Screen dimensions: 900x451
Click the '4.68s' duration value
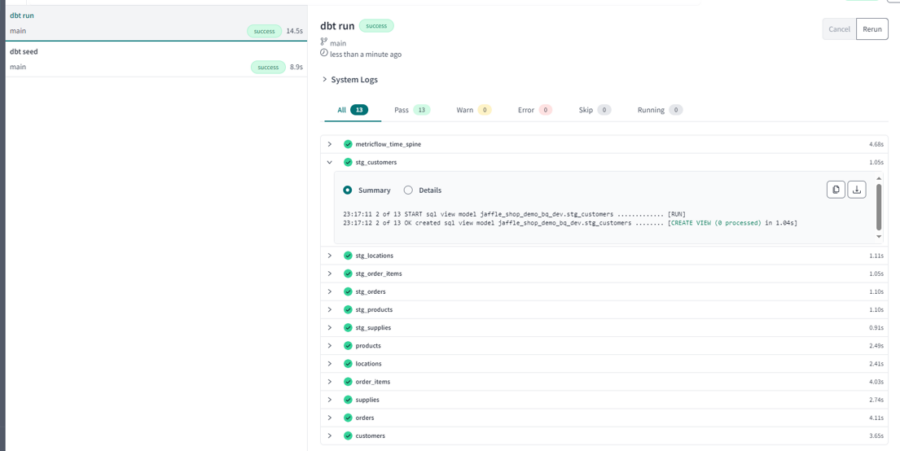click(876, 145)
